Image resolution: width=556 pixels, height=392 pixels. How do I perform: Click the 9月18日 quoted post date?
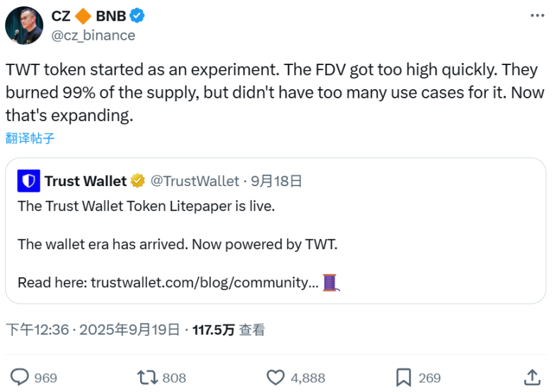pyautogui.click(x=277, y=181)
